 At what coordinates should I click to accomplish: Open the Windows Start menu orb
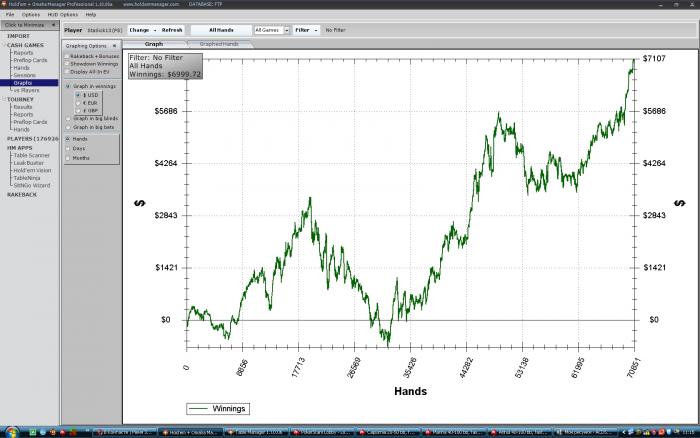(12, 432)
